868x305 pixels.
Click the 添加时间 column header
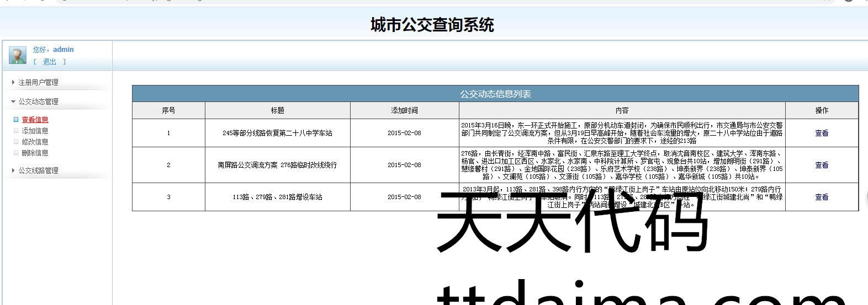click(x=404, y=110)
